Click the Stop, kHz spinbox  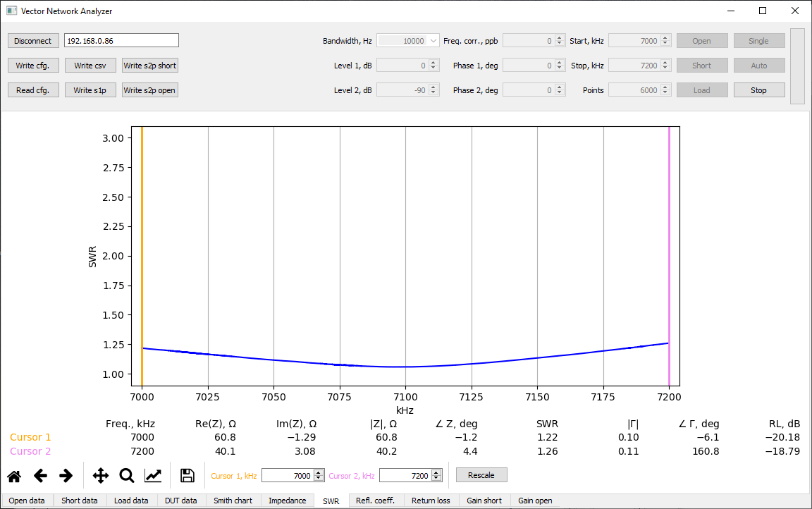click(x=639, y=66)
